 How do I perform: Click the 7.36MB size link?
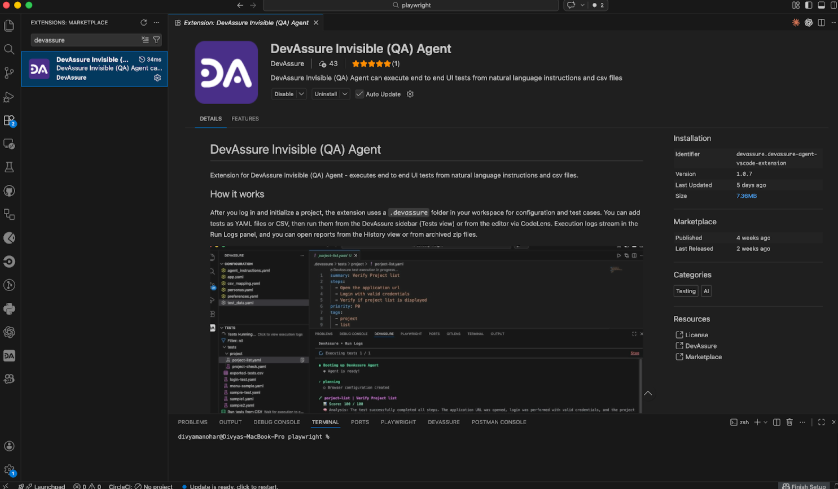pyautogui.click(x=747, y=196)
